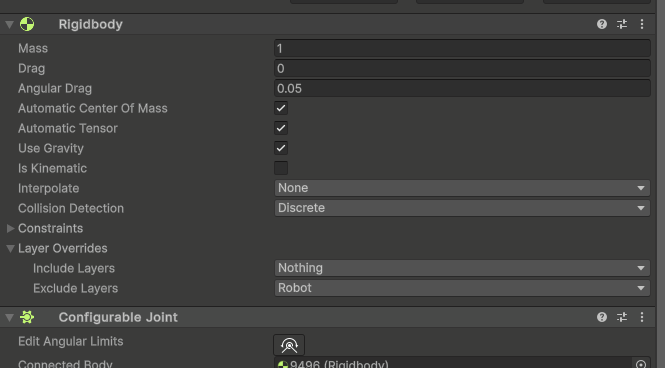
Task: Open the Collision Detection dropdown
Action: point(462,208)
